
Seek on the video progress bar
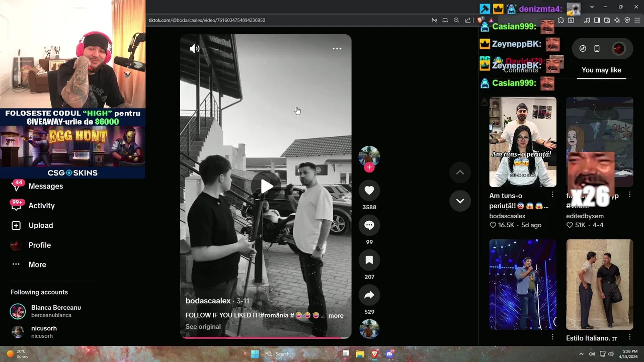pos(266,337)
